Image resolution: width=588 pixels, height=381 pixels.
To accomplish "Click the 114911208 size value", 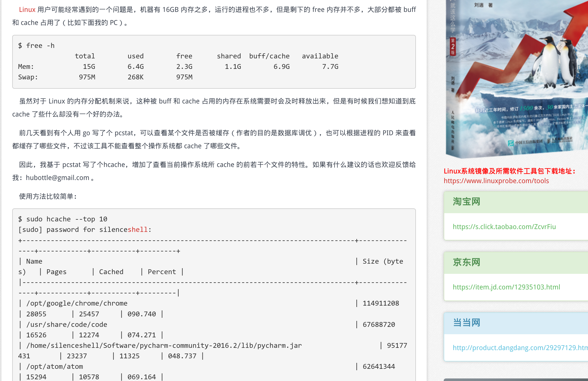I will (x=381, y=303).
